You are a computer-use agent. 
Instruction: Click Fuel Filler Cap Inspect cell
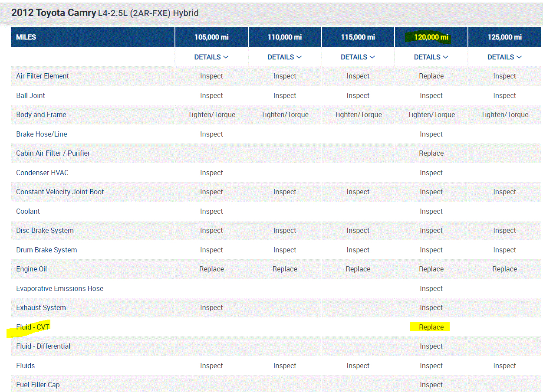pyautogui.click(x=431, y=385)
